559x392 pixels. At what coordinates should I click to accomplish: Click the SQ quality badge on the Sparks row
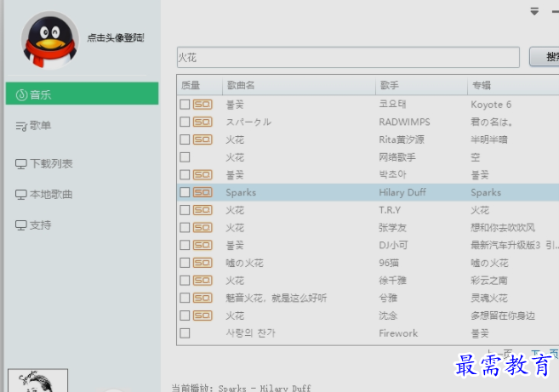point(202,192)
